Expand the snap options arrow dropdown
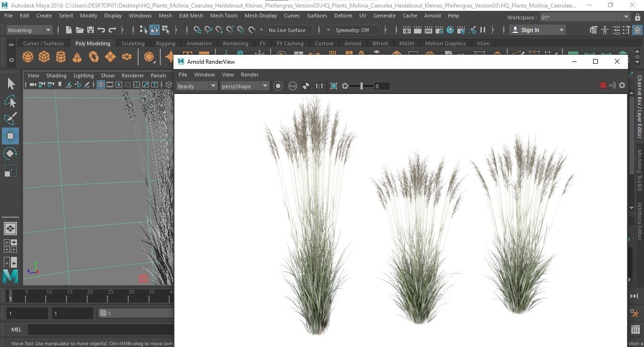Viewport: 644px width, 347px height. (x=261, y=30)
